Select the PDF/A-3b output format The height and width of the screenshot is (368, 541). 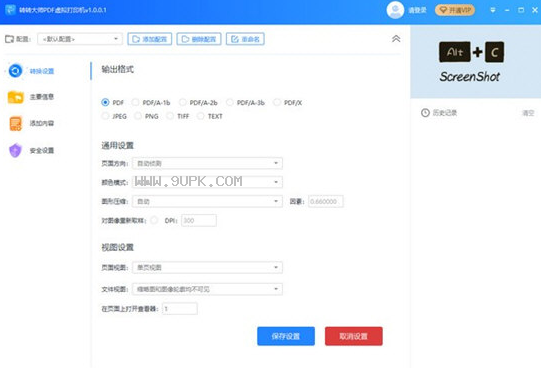[229, 102]
